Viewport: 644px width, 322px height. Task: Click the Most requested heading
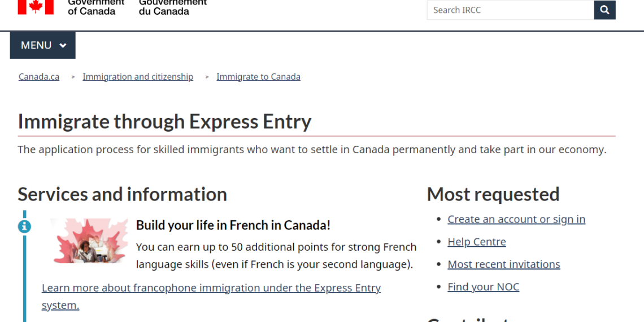click(493, 194)
